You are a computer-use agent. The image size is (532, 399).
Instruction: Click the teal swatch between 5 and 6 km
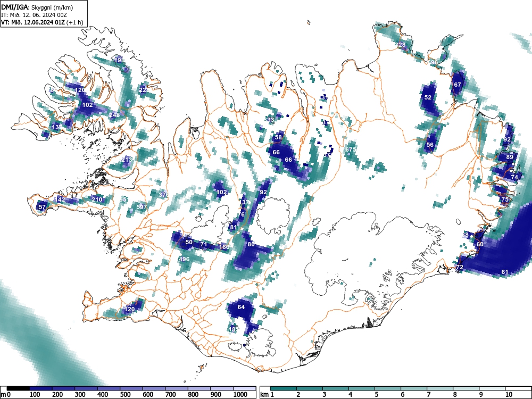coord(388,388)
